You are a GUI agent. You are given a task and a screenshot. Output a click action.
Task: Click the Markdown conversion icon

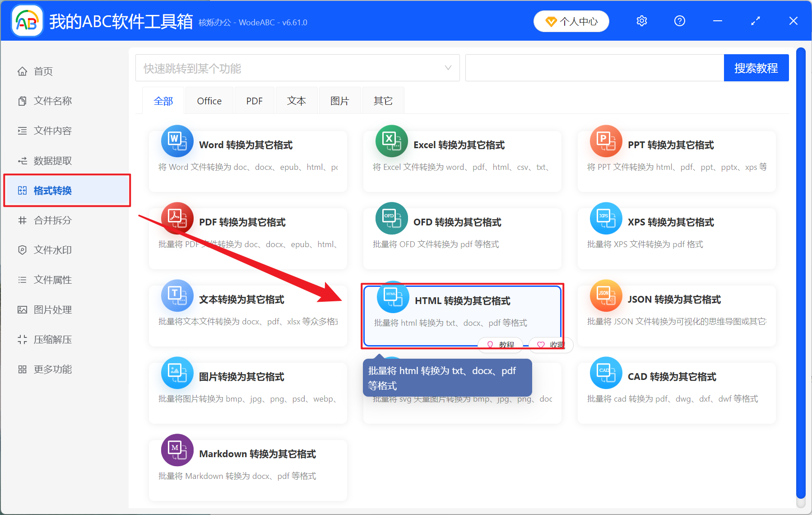click(x=177, y=450)
